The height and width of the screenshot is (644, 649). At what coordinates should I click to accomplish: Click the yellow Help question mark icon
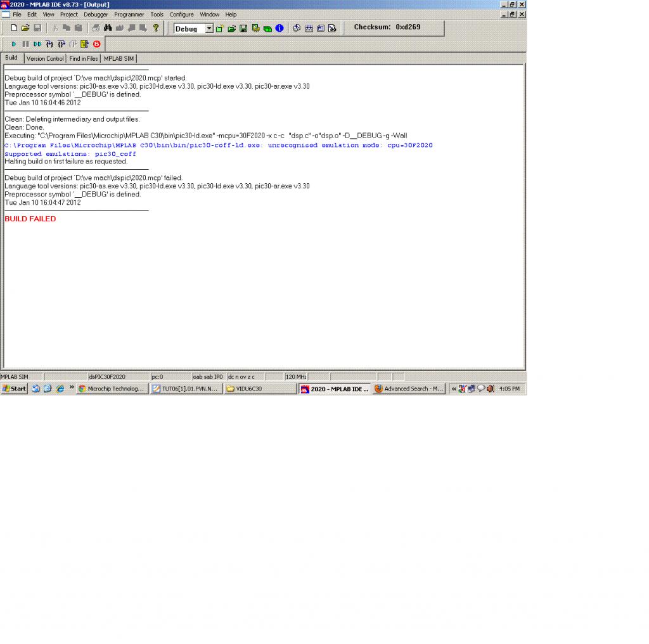point(156,28)
